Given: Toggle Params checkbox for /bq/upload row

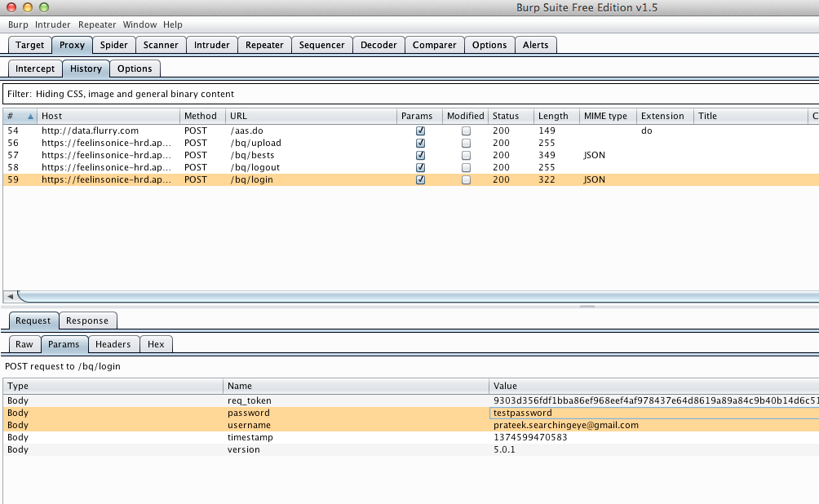Looking at the screenshot, I should pos(421,143).
